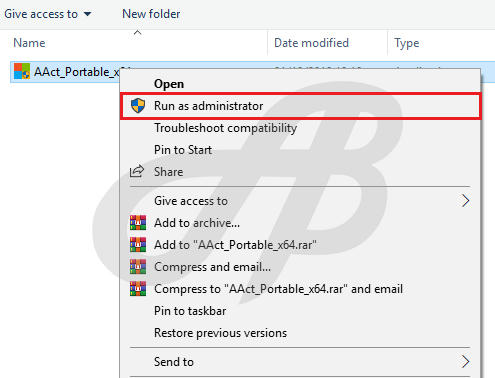Click the WinRAR icon beside Compress and email
495x378 pixels.
pyautogui.click(x=138, y=267)
